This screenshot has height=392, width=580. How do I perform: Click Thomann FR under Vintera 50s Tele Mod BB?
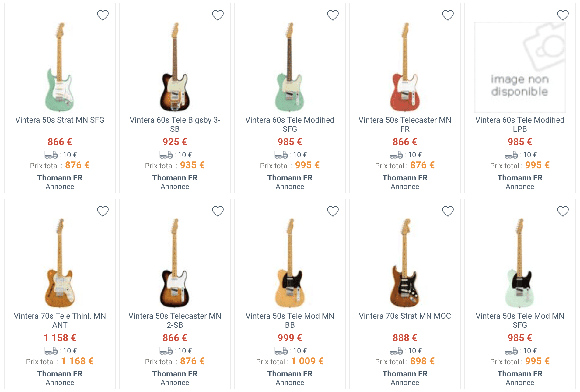coord(290,374)
